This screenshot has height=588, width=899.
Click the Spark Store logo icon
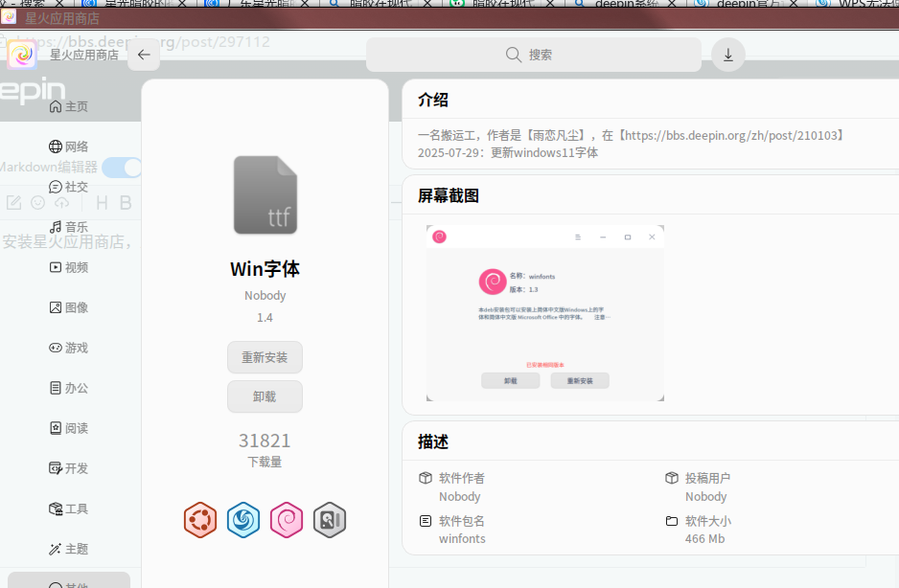point(22,55)
